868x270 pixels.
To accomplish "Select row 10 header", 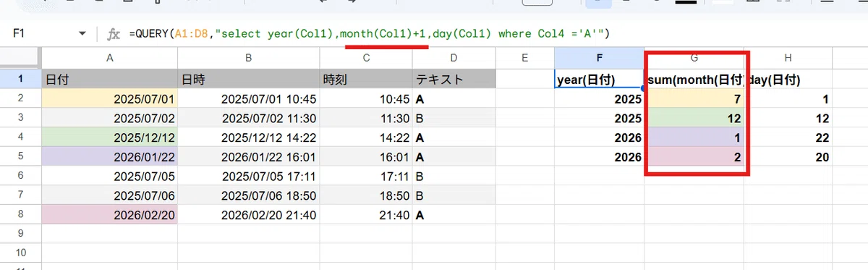I will pos(21,253).
